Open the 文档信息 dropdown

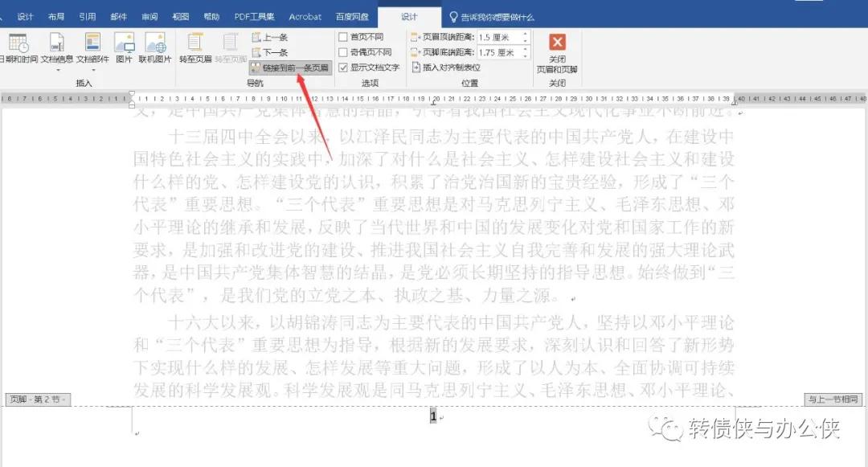click(x=56, y=68)
